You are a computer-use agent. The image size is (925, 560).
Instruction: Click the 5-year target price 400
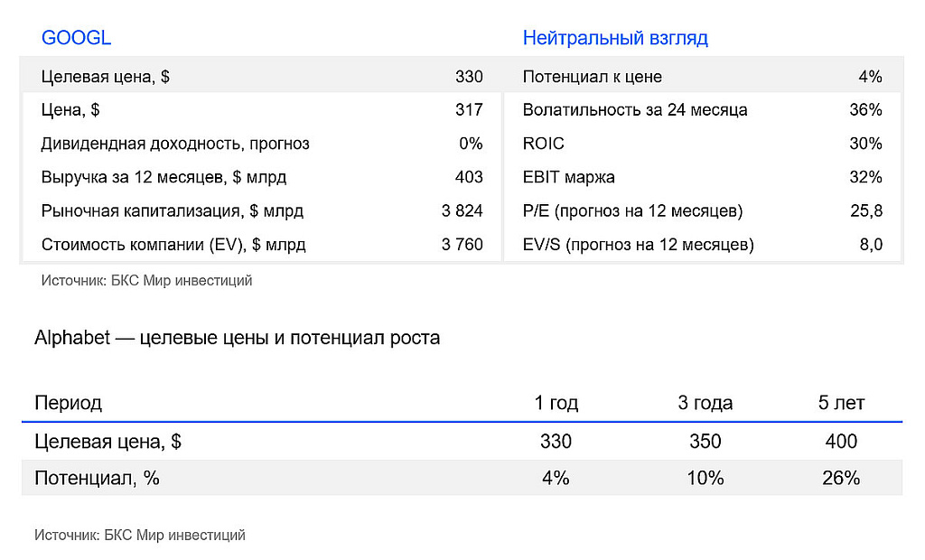click(841, 442)
